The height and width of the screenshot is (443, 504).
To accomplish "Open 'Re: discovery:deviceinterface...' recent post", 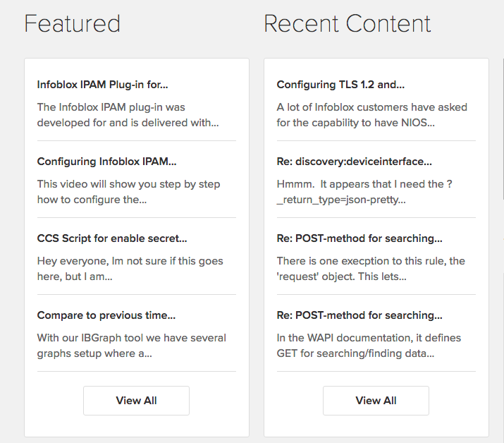I will tap(355, 162).
